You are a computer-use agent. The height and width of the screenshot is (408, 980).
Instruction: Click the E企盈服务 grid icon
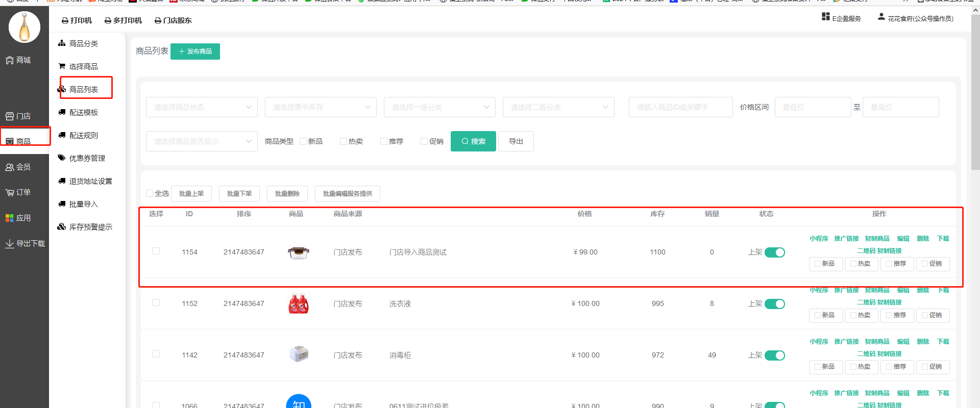[x=825, y=17]
